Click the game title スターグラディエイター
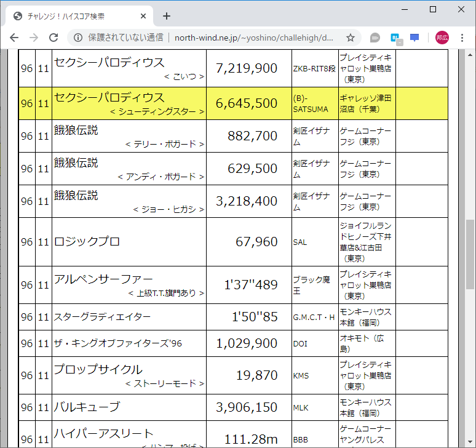The image size is (476, 448). (x=102, y=317)
